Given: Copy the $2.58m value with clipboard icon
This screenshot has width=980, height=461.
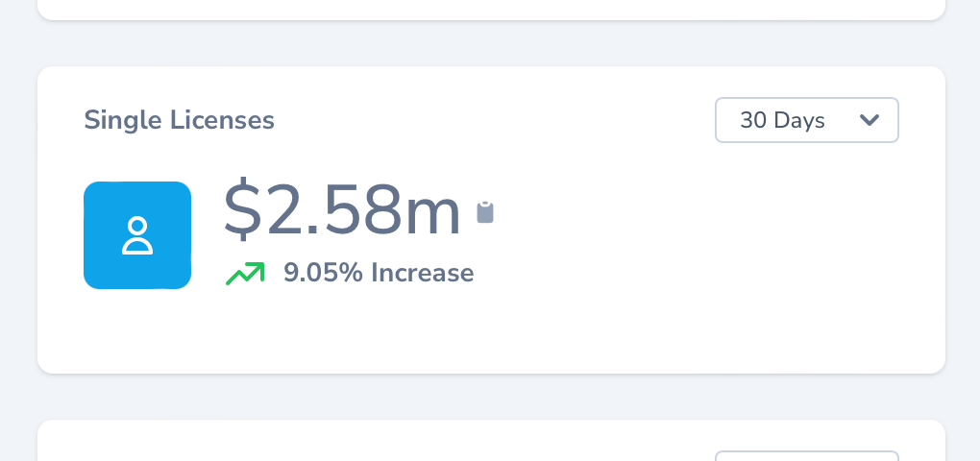Looking at the screenshot, I should [485, 212].
